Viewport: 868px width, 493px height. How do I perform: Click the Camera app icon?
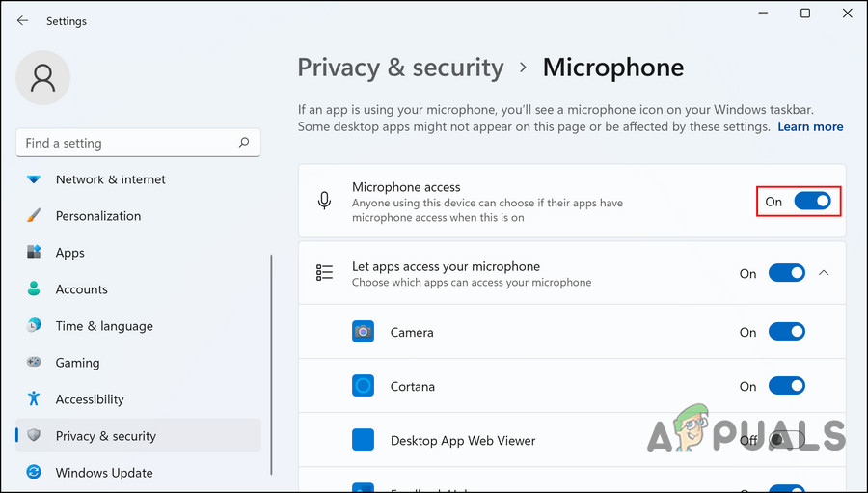coord(363,332)
